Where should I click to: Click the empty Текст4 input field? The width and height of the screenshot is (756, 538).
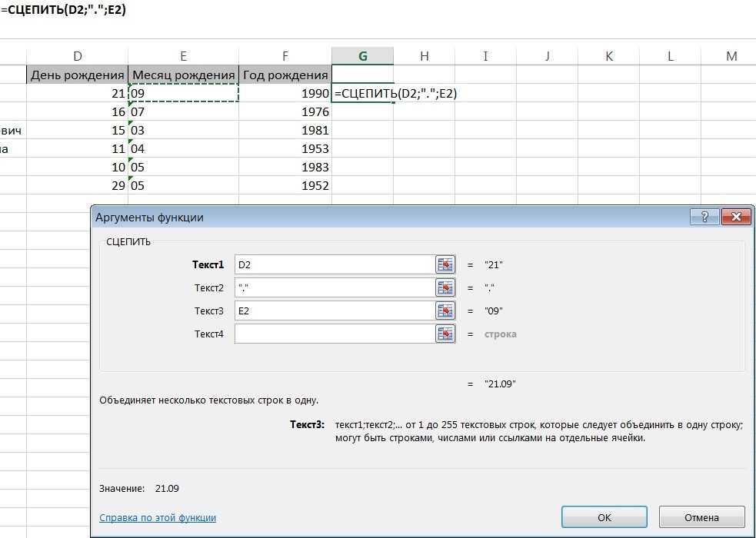pos(334,334)
